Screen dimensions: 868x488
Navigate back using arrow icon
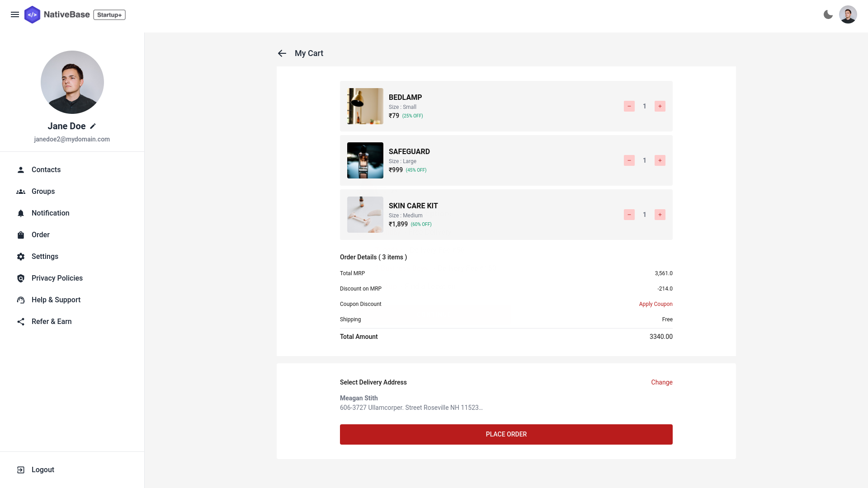click(282, 53)
